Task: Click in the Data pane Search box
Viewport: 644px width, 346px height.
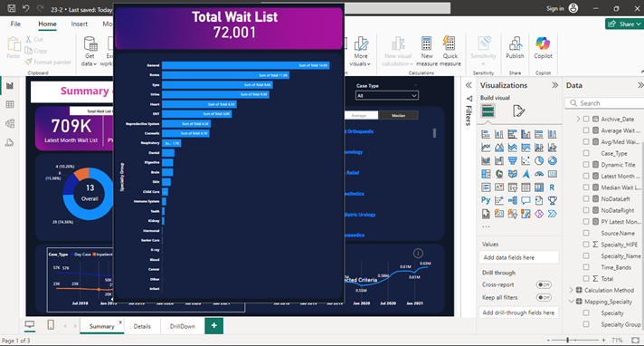Action: 605,103
